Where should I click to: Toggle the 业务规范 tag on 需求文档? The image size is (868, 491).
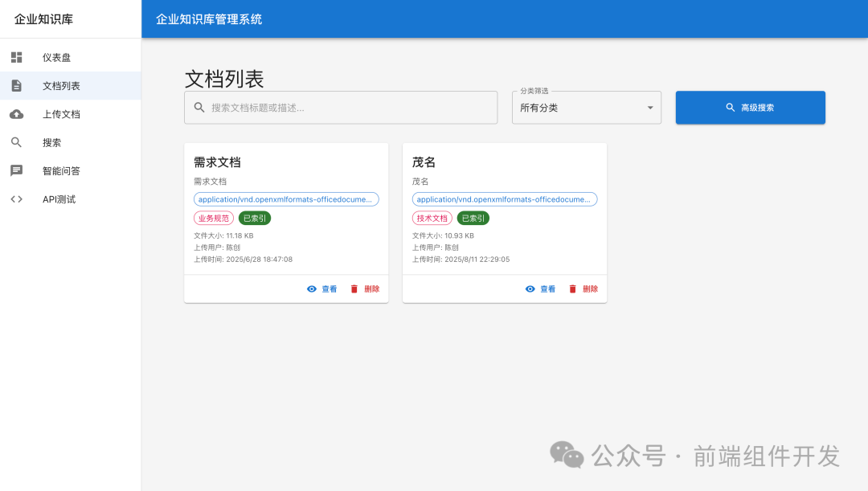pos(214,217)
